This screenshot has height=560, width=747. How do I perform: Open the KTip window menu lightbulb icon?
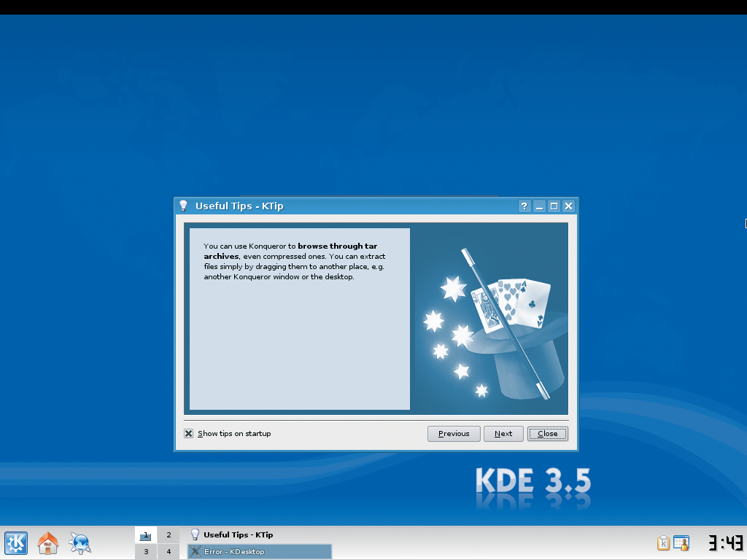[183, 206]
